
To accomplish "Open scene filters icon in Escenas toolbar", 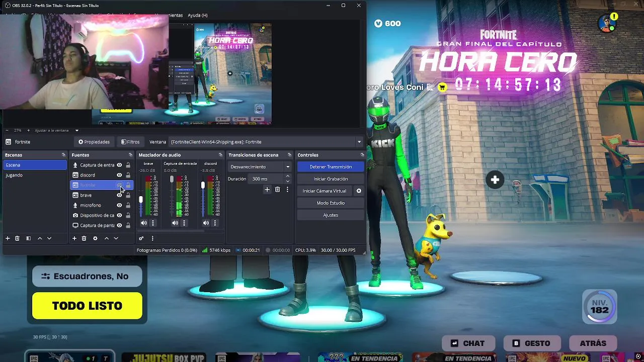I will point(29,238).
